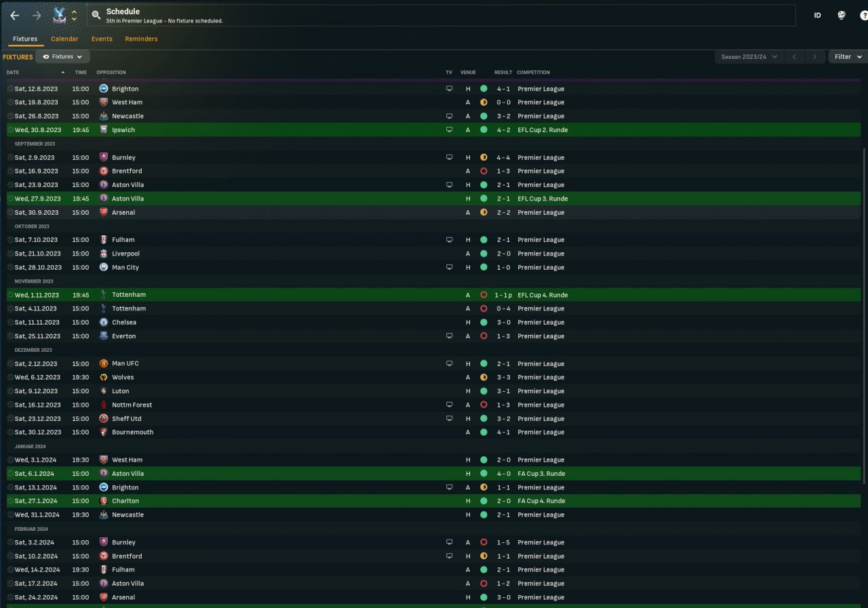Go back with the left arrow
Screen dimensions: 868x608
15,16
